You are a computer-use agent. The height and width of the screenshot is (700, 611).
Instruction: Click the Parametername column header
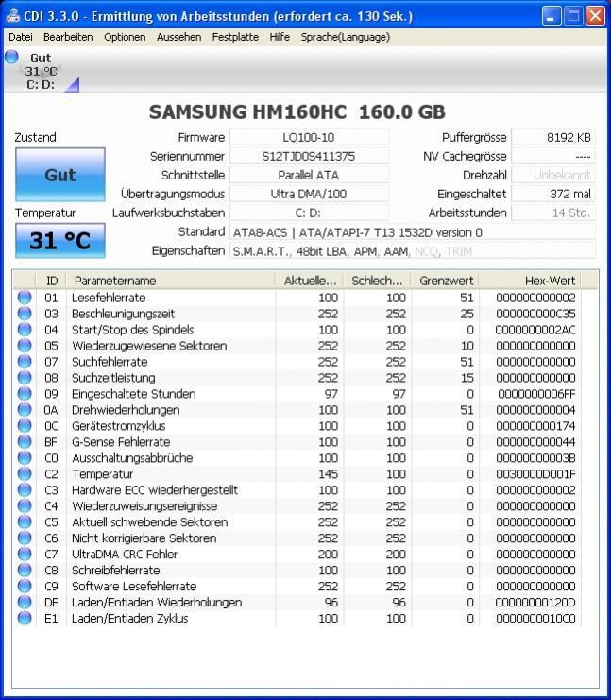pos(170,281)
